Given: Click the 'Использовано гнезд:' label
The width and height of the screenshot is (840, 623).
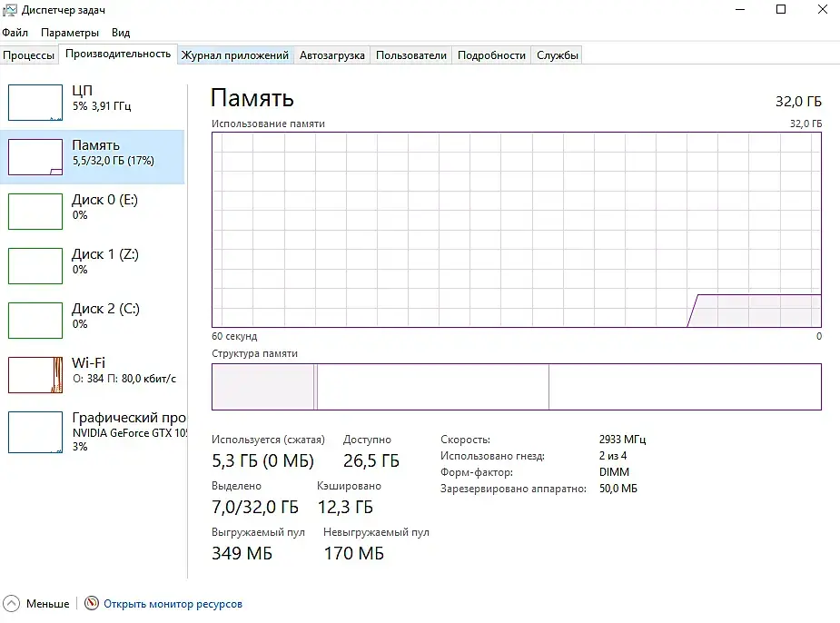Looking at the screenshot, I should coord(492,456).
